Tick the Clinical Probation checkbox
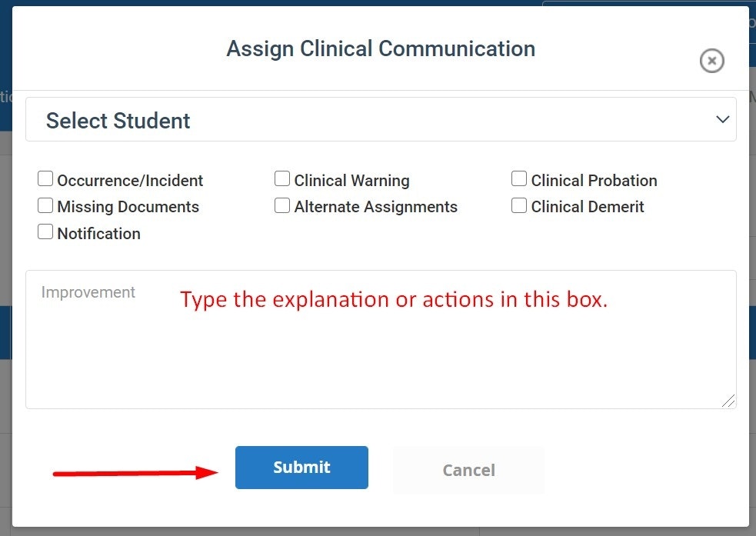756x536 pixels. [x=519, y=179]
